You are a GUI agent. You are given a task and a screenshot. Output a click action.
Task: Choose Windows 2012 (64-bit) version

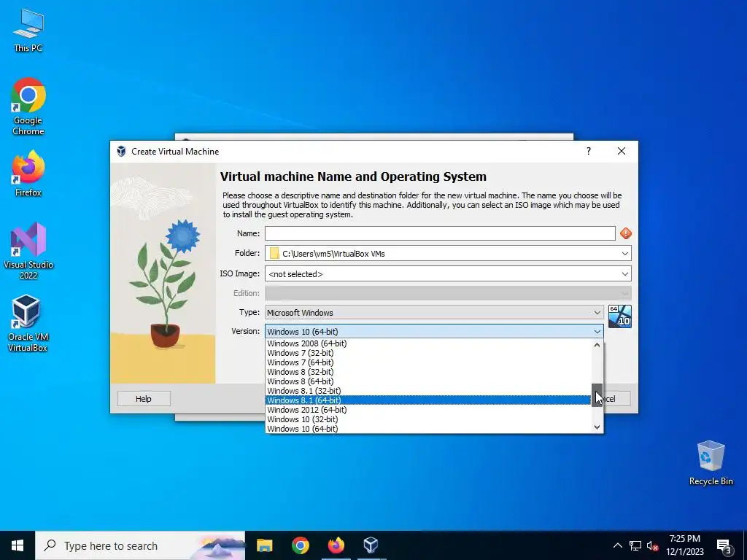(427, 410)
